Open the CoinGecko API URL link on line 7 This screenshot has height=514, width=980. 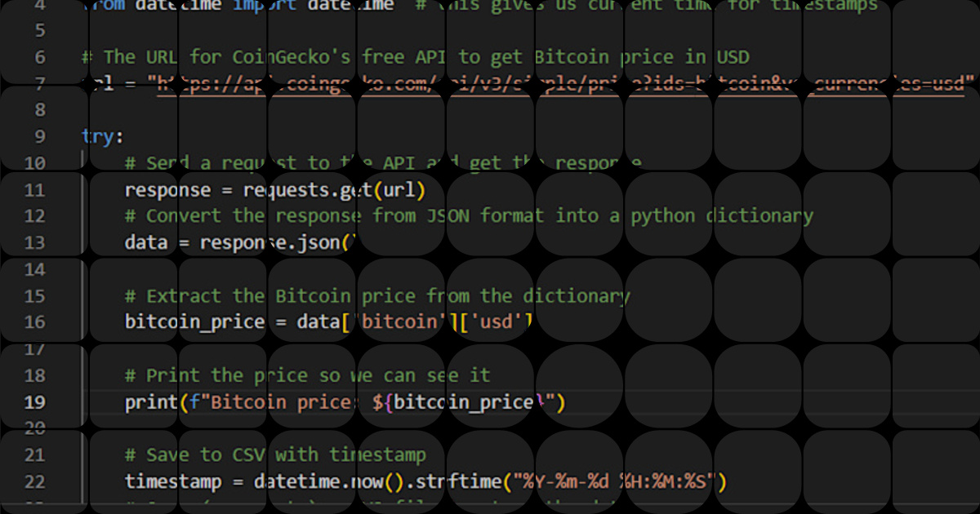pos(560,83)
